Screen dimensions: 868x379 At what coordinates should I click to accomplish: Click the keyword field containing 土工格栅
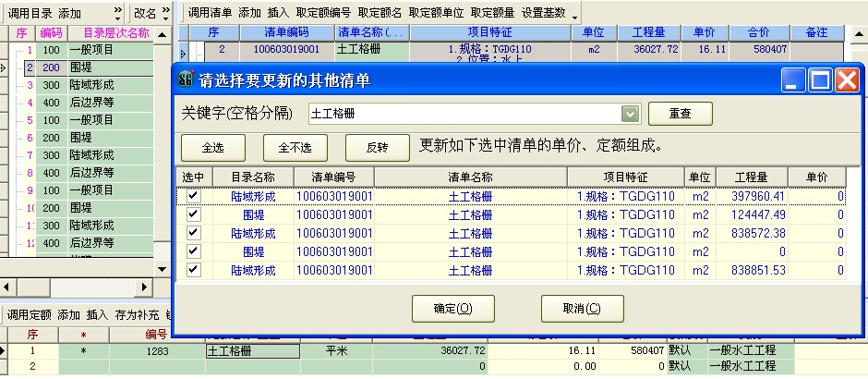(x=462, y=114)
